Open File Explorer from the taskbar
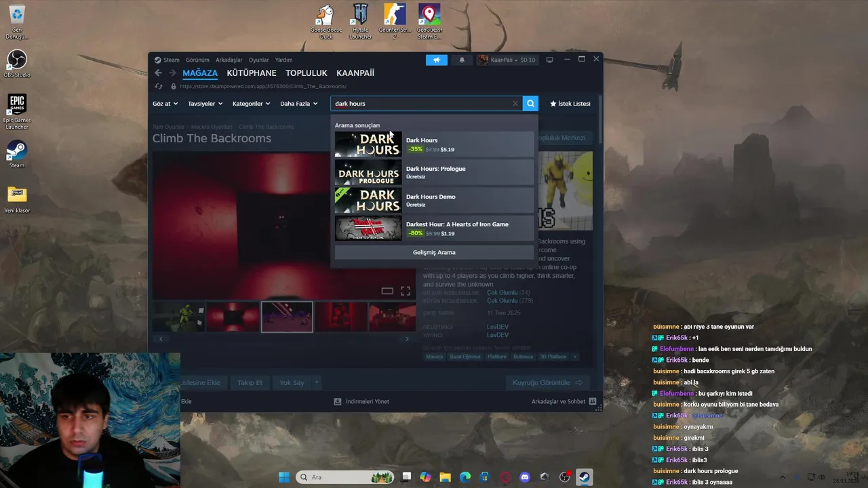 [446, 477]
